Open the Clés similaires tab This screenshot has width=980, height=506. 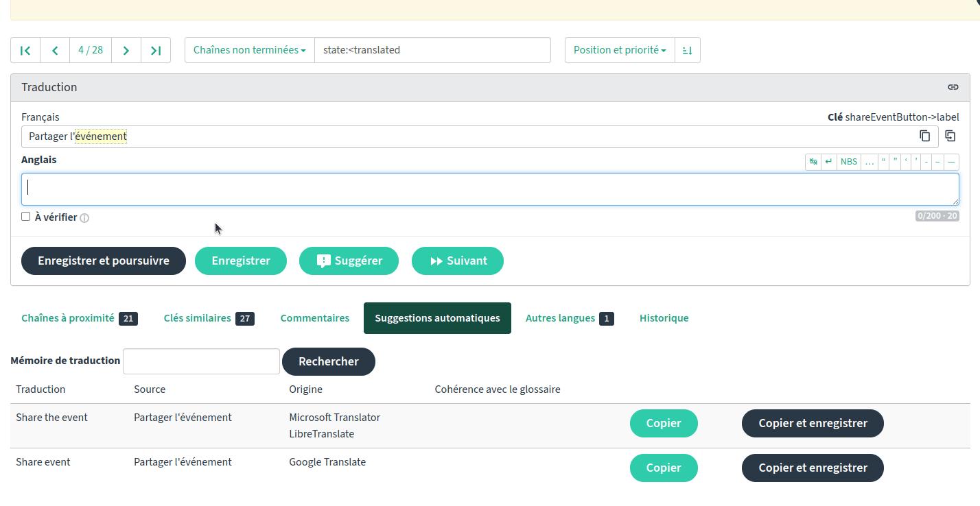[x=196, y=318]
